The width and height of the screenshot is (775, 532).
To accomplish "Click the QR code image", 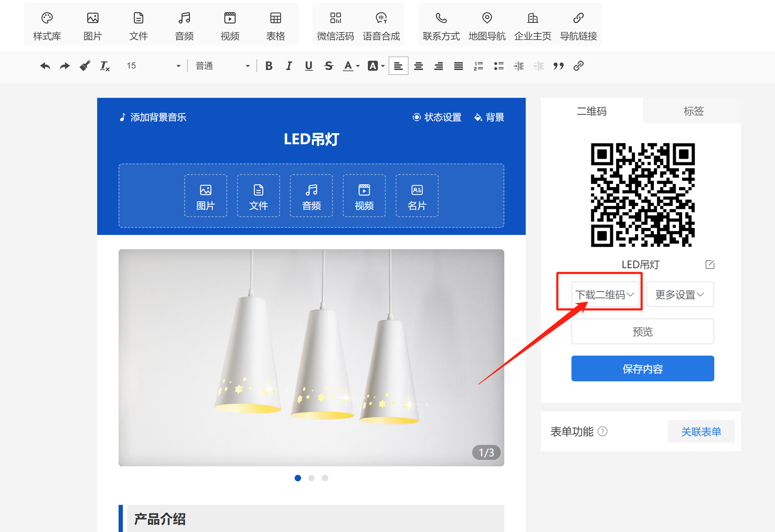I will point(642,195).
